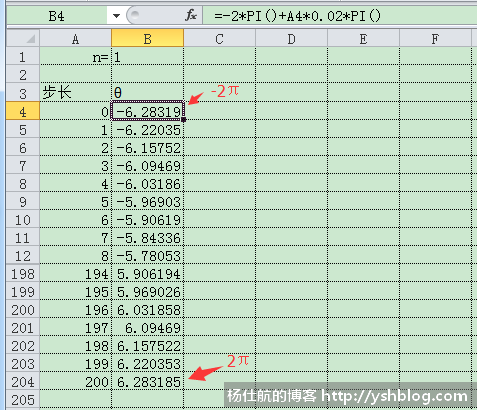477x410 pixels.
Task: Select column F header
Action: tap(436, 39)
